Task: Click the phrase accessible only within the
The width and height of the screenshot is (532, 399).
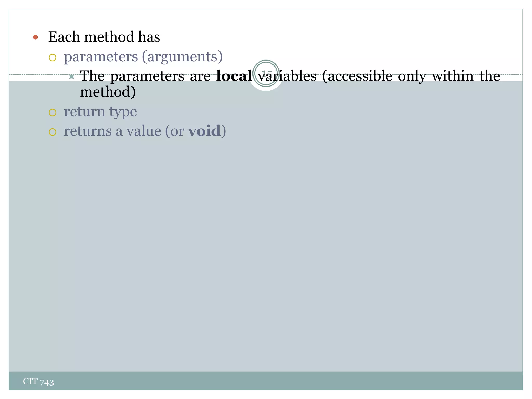Action: point(411,76)
